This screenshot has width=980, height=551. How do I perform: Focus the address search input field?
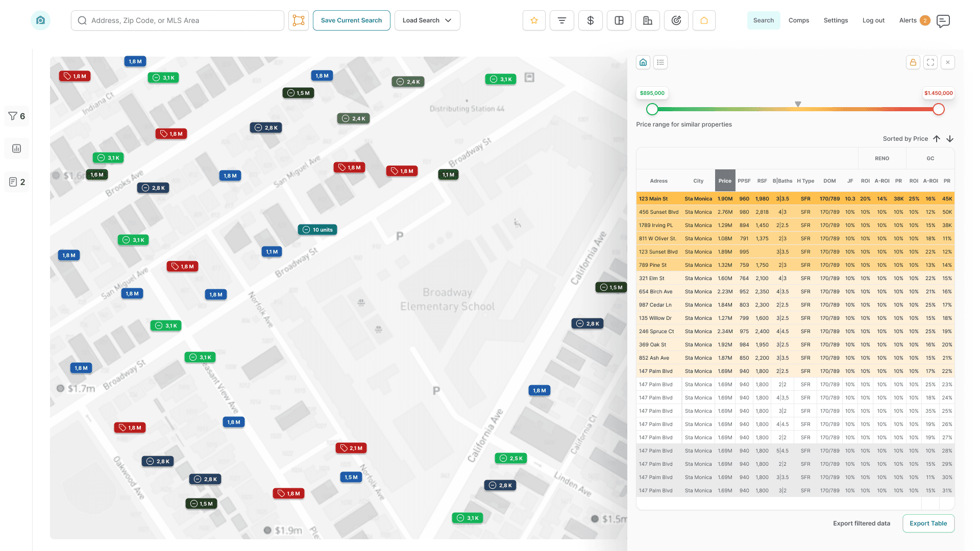coord(178,20)
